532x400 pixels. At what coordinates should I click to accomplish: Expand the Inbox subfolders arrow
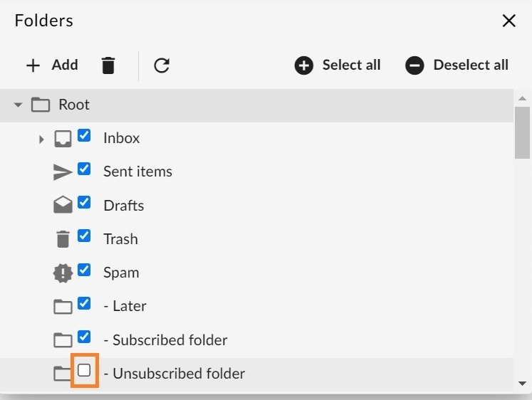tap(41, 139)
